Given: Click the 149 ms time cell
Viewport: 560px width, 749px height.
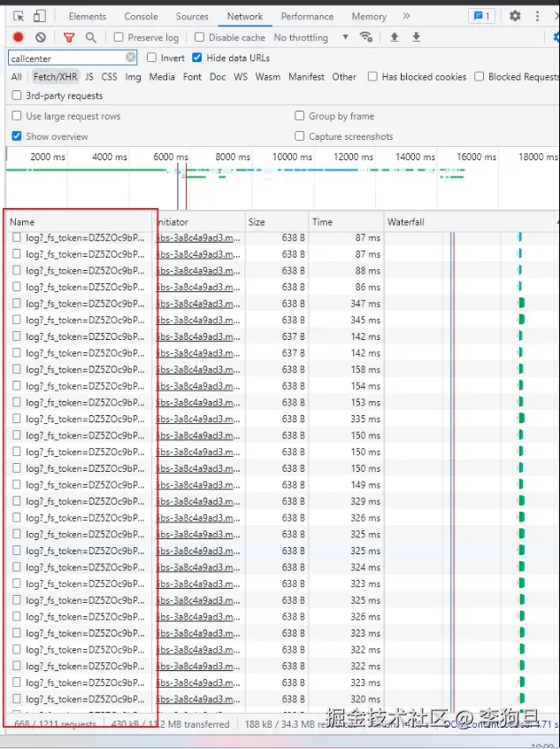Looking at the screenshot, I should pyautogui.click(x=365, y=485).
